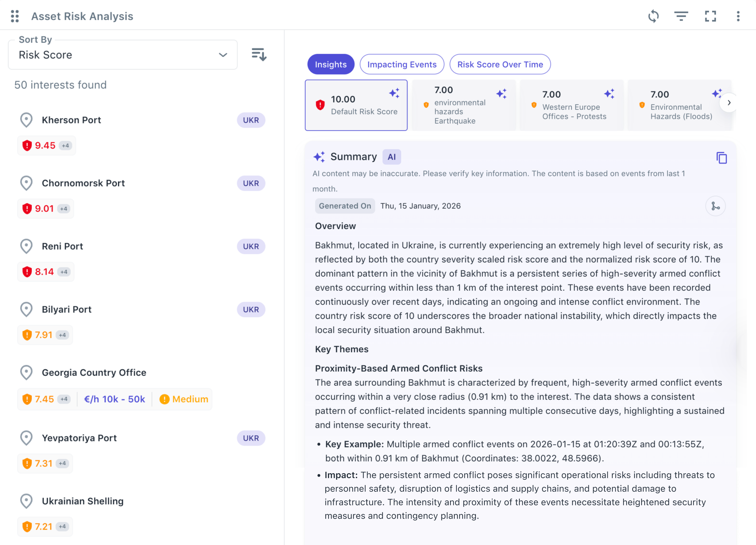Screen dimensions: 756x545
Task: Enter fullscreen with the expand icon
Action: pos(710,16)
